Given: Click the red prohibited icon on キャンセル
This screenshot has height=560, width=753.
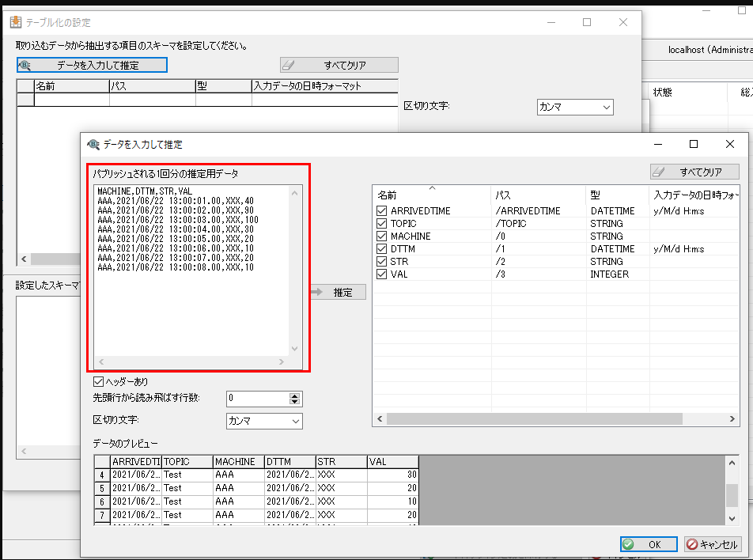Looking at the screenshot, I should [x=692, y=544].
